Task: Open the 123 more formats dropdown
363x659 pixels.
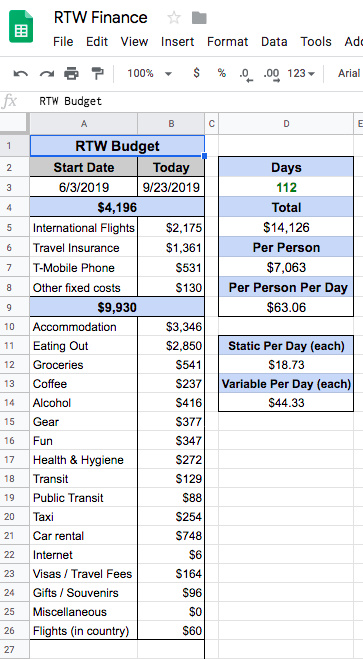Action: coord(301,74)
